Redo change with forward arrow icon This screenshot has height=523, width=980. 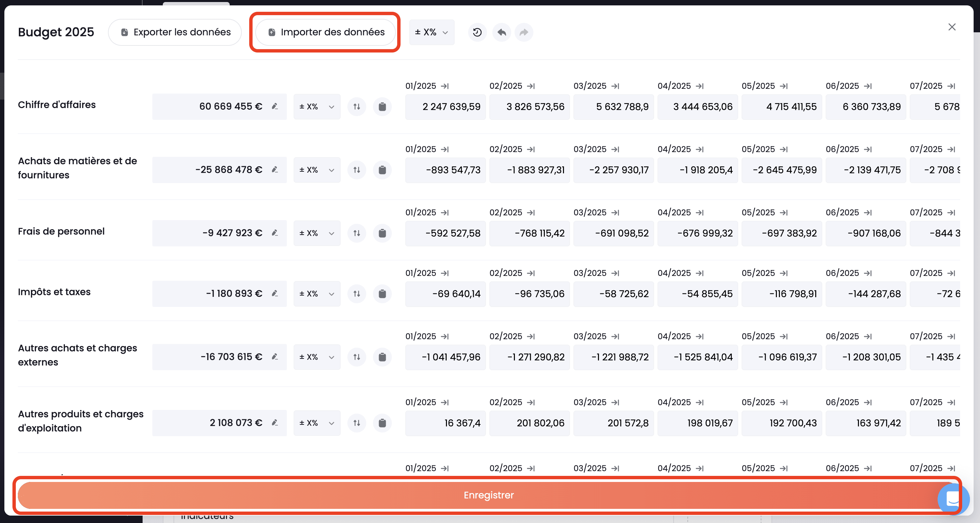point(524,32)
